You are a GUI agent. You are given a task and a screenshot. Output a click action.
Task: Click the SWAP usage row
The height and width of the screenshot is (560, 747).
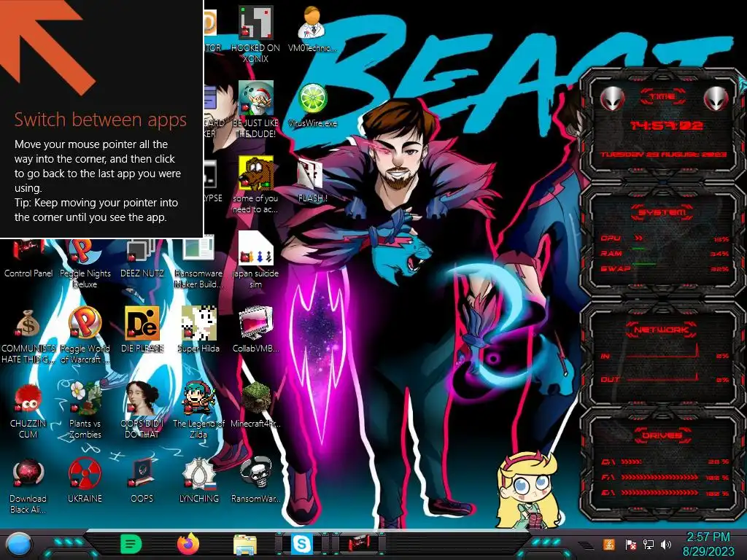click(665, 268)
